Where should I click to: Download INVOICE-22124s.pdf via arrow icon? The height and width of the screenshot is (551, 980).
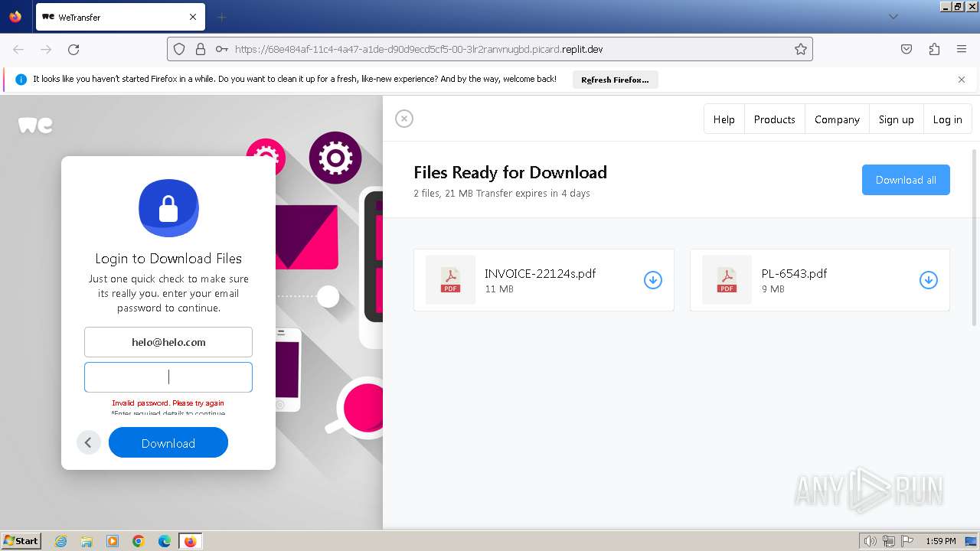(653, 280)
